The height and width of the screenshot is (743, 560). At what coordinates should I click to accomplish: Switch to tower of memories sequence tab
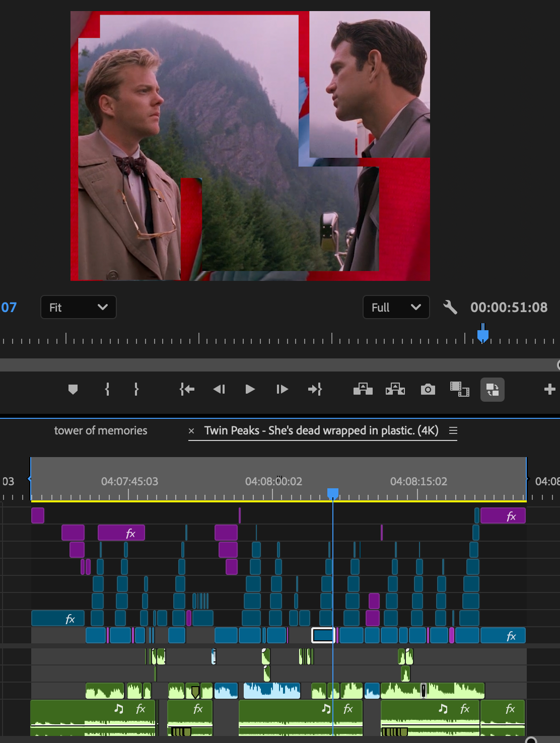pyautogui.click(x=101, y=430)
